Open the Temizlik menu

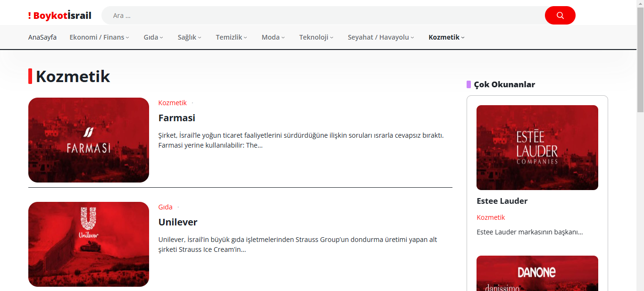(x=231, y=37)
